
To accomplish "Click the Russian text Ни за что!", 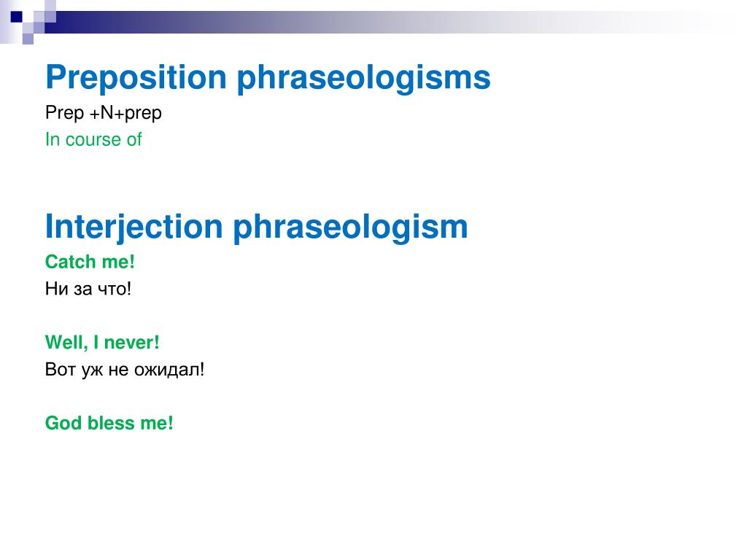I will (88, 289).
